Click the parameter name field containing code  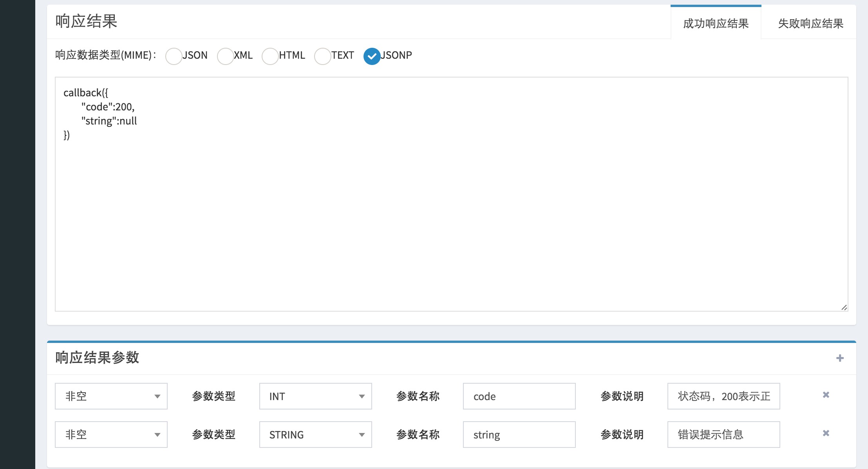point(519,396)
